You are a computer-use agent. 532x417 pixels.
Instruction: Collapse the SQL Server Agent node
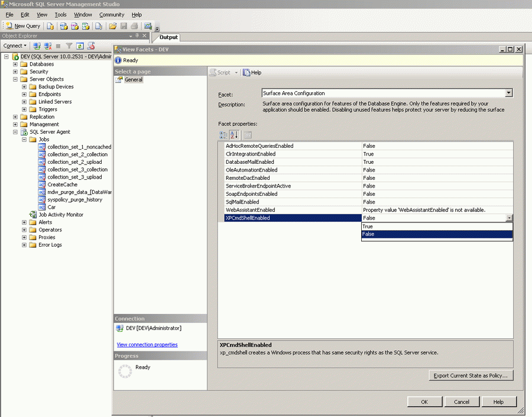[x=15, y=132]
